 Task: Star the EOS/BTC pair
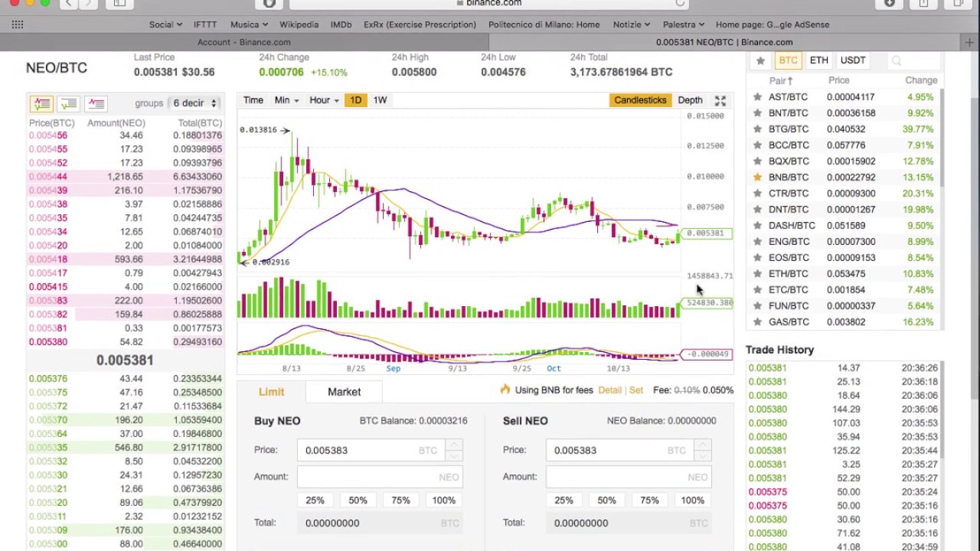(757, 258)
